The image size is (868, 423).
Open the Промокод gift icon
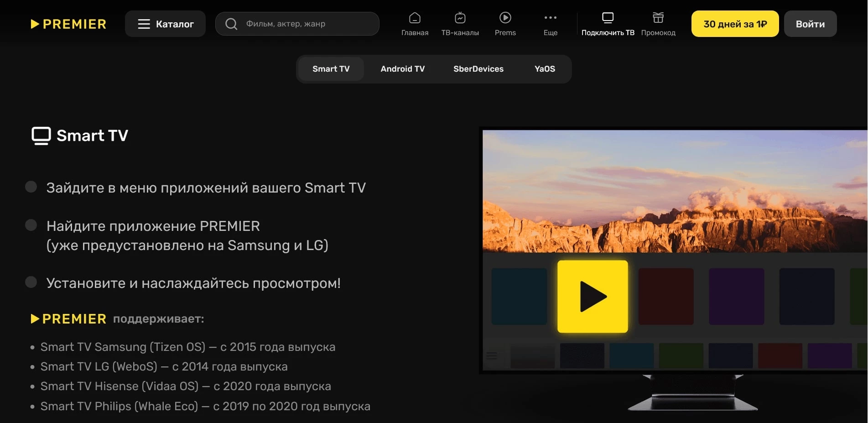click(658, 18)
